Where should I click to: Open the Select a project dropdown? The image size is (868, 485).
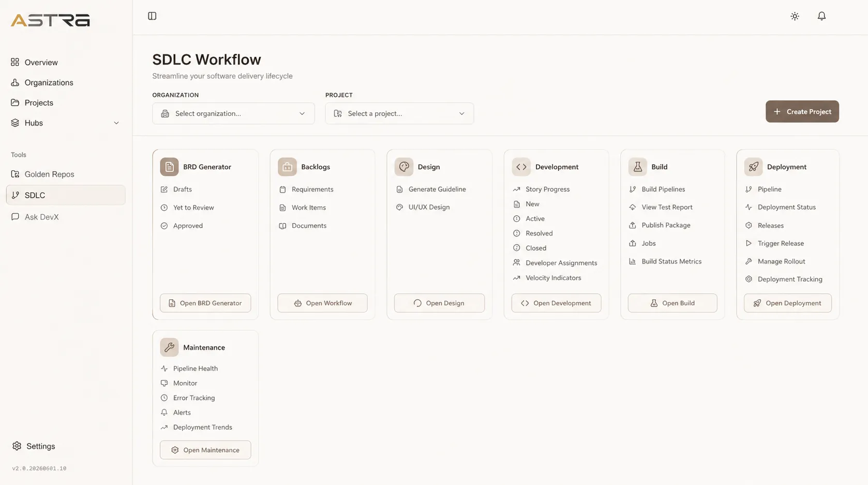tap(399, 113)
